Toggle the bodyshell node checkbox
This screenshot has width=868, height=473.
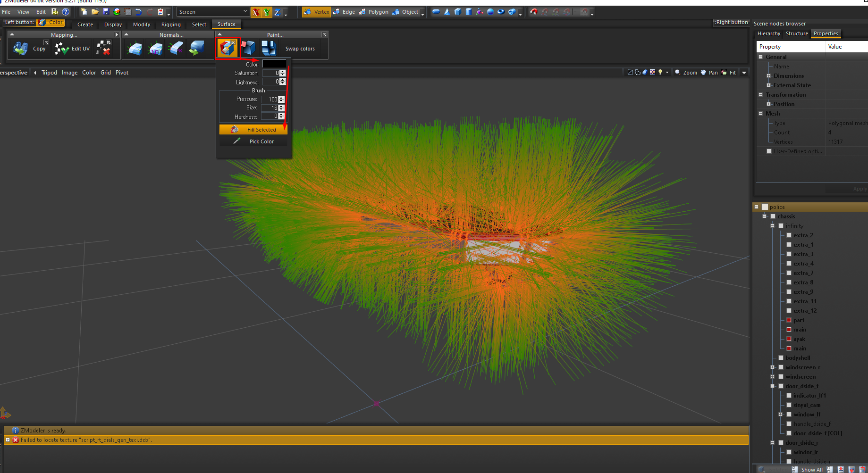(781, 358)
